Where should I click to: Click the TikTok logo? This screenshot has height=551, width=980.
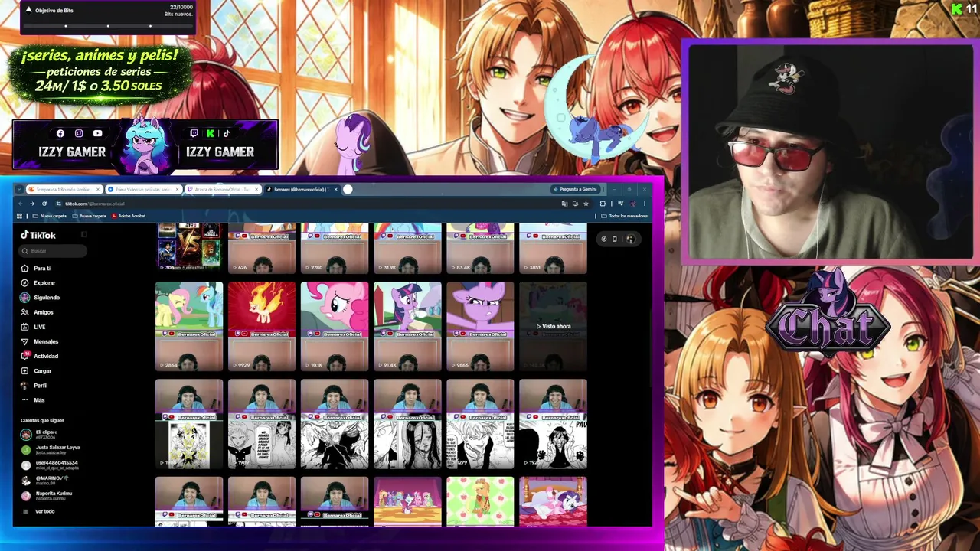38,236
